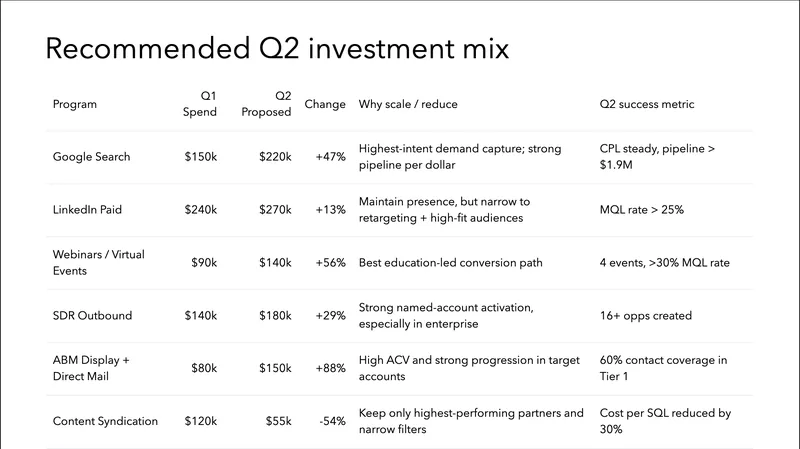Select the -54% change cell
Image resolution: width=800 pixels, height=449 pixels.
coord(332,421)
